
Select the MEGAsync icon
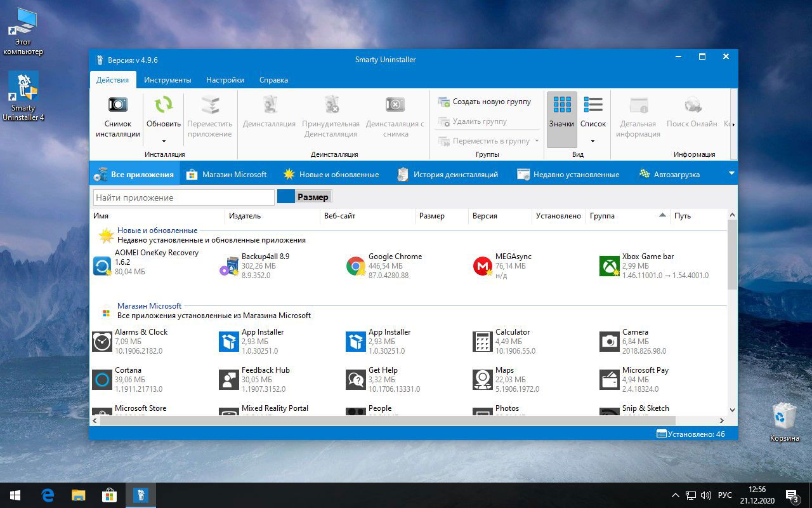click(x=483, y=265)
